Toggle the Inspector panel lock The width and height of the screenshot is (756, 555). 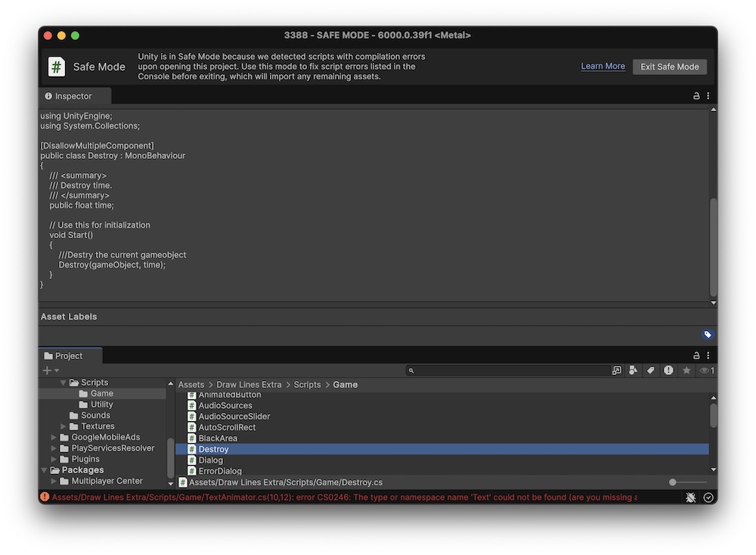[696, 96]
